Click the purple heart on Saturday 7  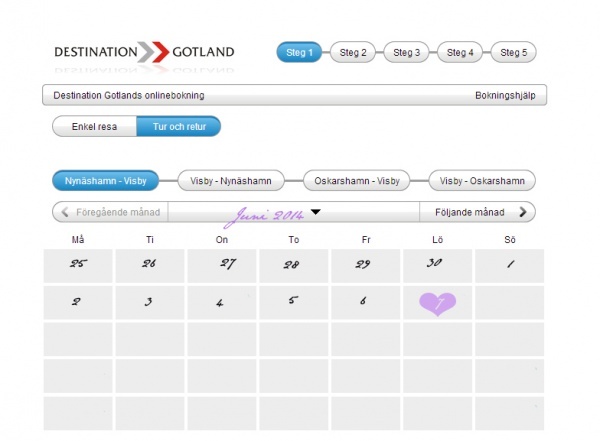click(438, 304)
